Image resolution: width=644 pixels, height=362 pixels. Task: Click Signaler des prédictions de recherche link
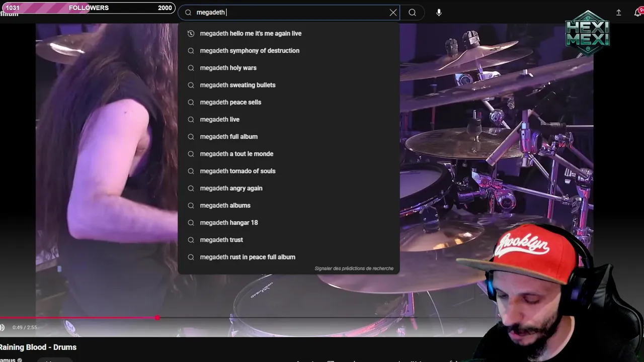tap(354, 268)
